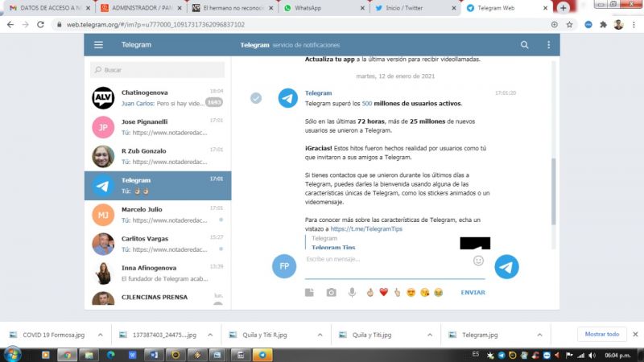
Task: Close the downloads bar
Action: [635, 334]
